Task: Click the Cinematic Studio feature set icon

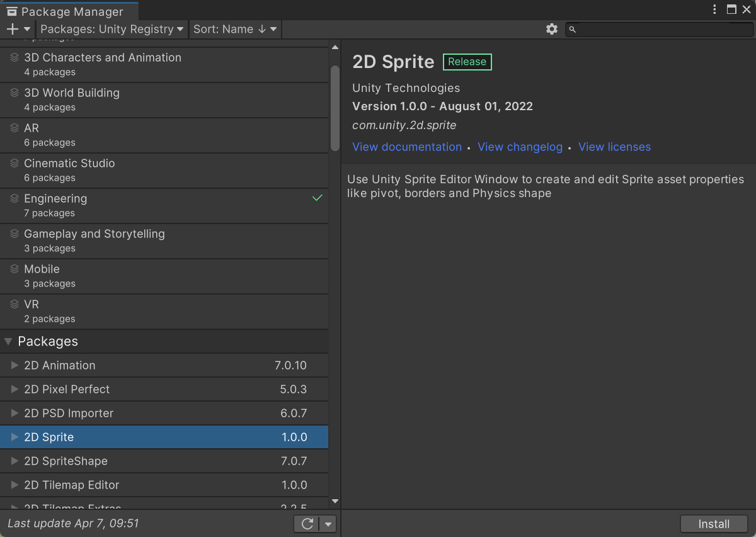Action: point(14,163)
